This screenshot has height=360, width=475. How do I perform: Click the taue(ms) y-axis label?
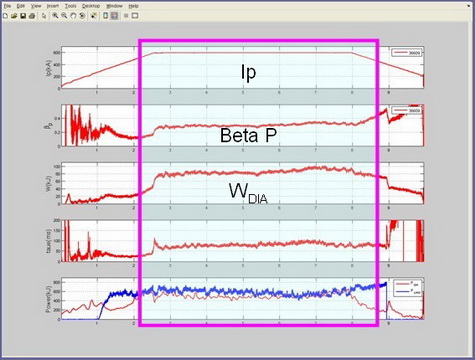[50, 241]
